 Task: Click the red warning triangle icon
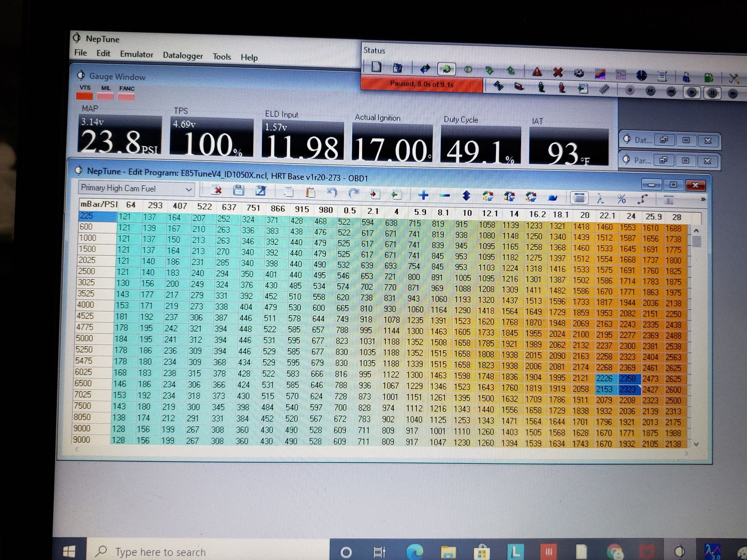(x=537, y=72)
